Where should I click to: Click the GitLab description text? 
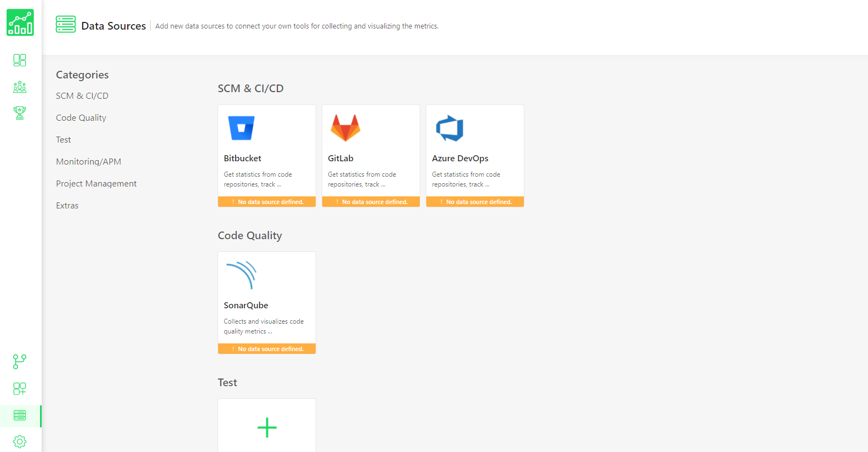click(362, 179)
